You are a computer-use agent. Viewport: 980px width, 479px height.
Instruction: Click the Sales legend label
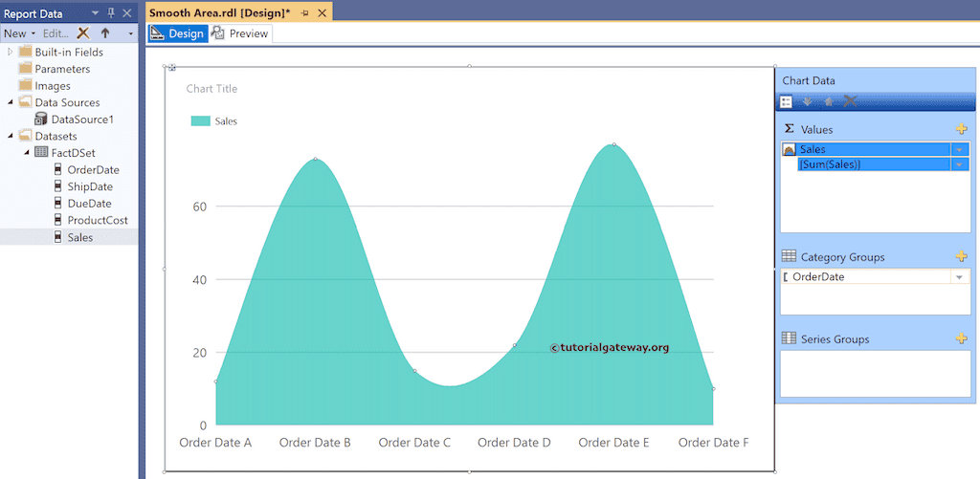point(226,121)
